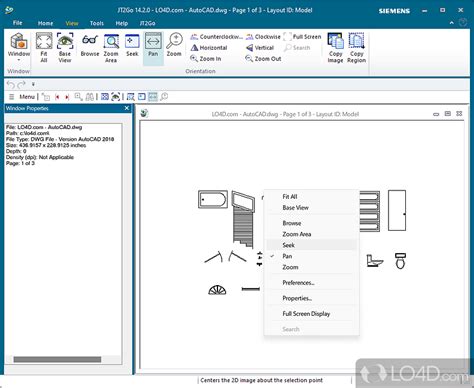Image resolution: width=474 pixels, height=388 pixels.
Task: Click the small Zoom Area toolbar icon
Action: click(x=131, y=97)
